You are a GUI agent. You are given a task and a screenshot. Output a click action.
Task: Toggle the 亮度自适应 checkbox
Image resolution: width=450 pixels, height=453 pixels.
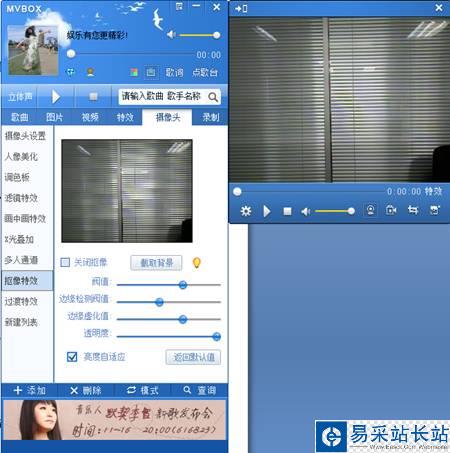72,357
